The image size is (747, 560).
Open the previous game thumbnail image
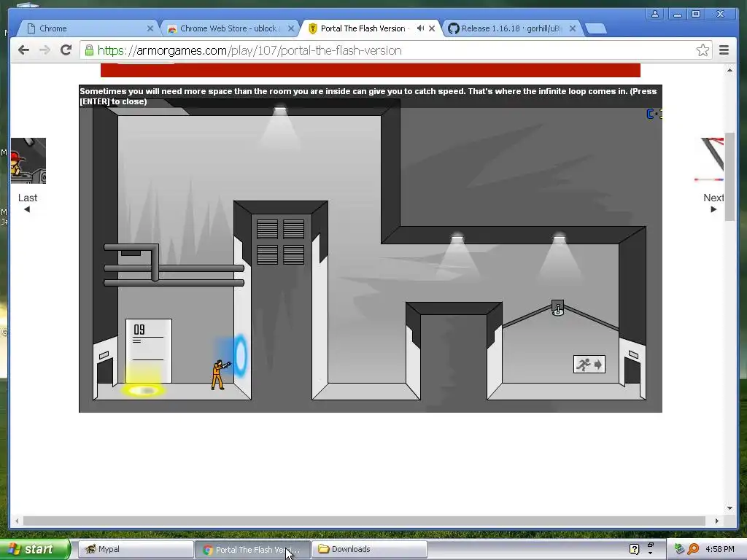click(x=28, y=160)
